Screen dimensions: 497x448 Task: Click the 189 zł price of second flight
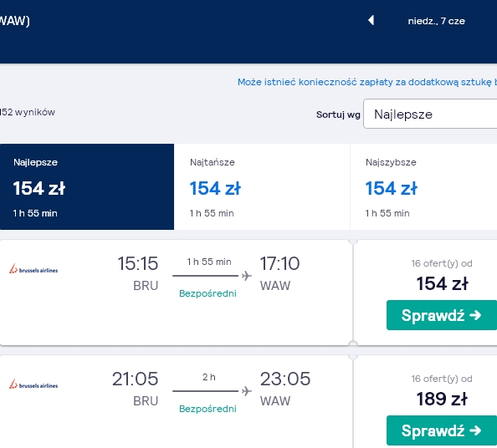(x=442, y=399)
